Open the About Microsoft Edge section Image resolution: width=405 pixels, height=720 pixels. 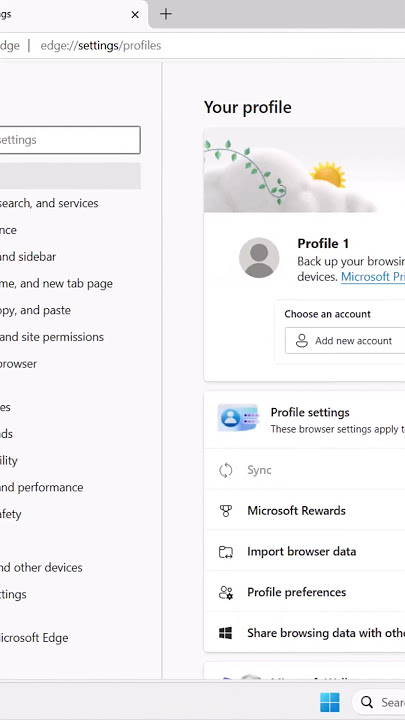coord(34,638)
